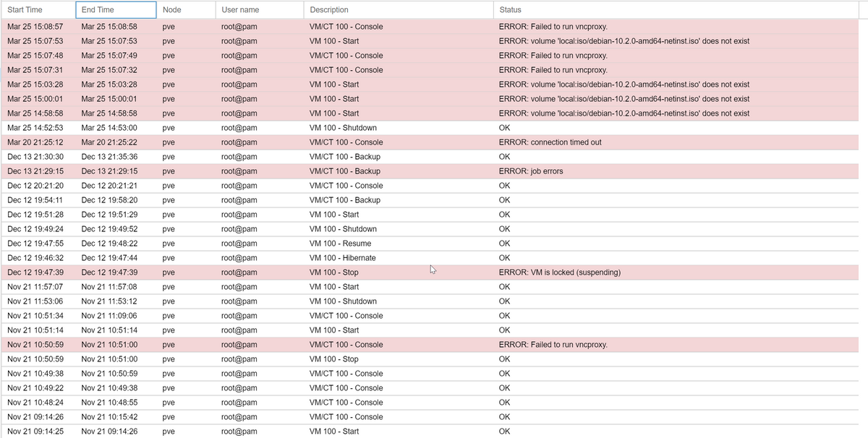
Task: Click the Status column header
Action: pos(510,10)
